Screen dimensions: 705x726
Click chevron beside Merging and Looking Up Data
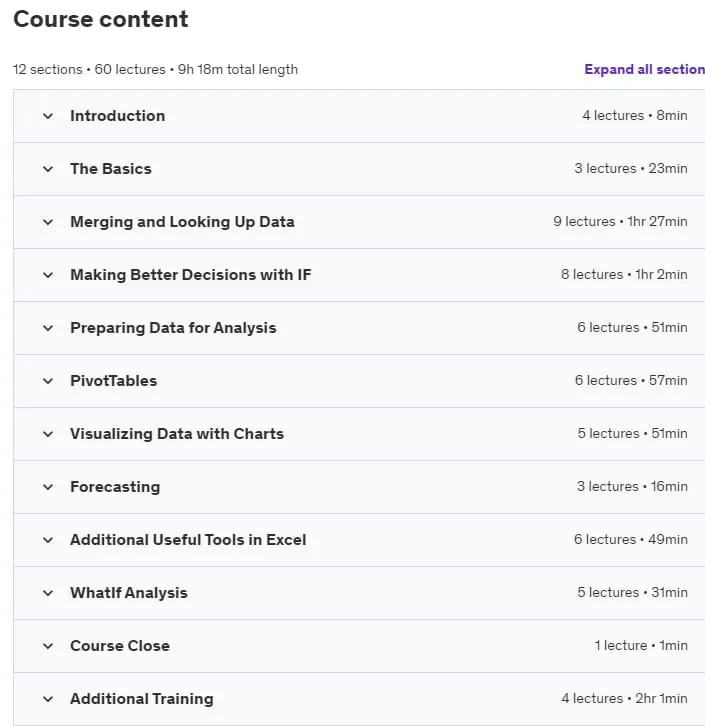click(48, 222)
